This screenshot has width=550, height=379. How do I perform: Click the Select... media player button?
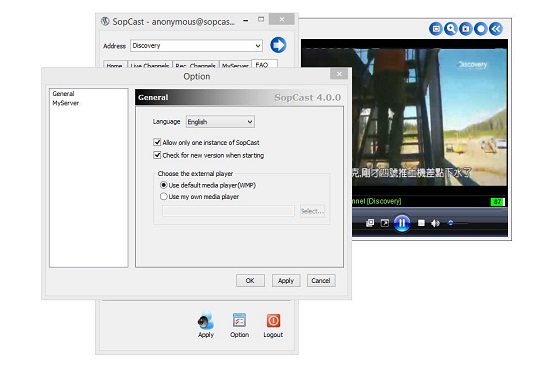[312, 211]
